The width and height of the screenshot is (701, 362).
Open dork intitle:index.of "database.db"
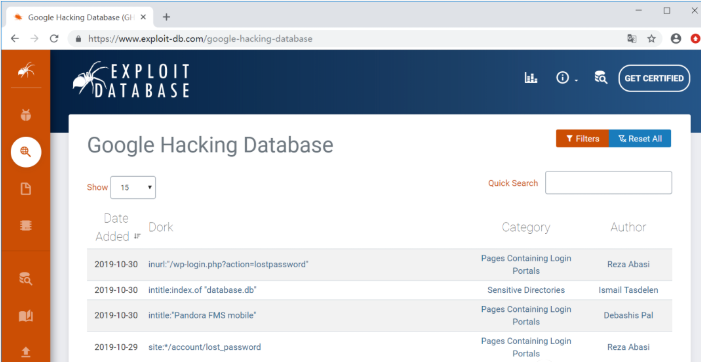[x=202, y=290]
